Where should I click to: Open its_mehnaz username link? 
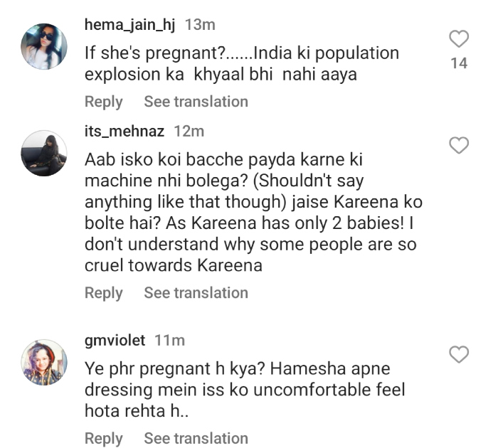[x=124, y=132]
